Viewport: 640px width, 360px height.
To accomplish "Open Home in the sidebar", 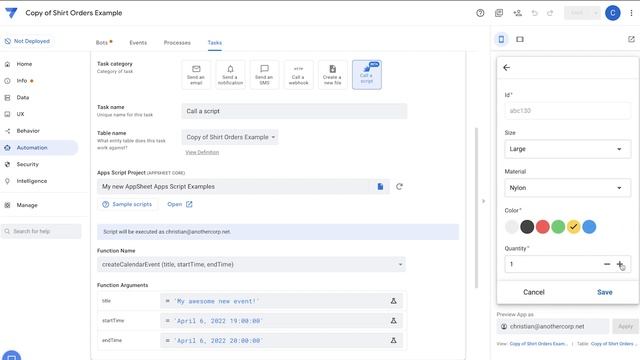I will pyautogui.click(x=24, y=64).
